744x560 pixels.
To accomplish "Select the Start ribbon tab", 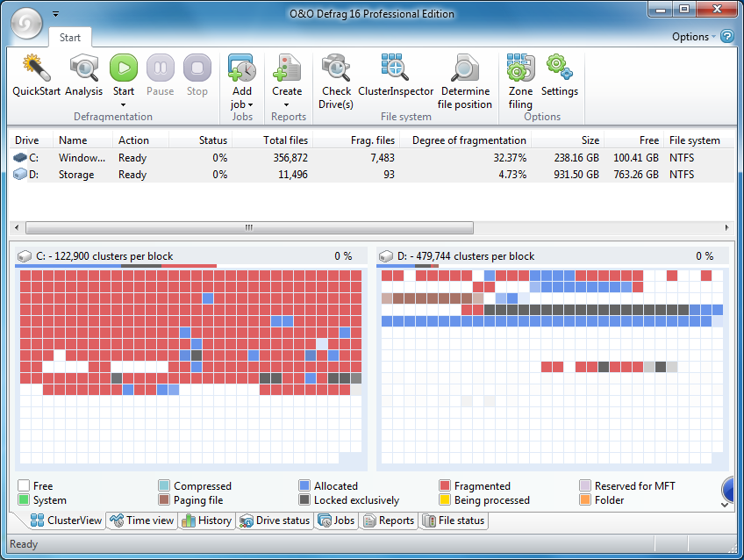I will click(70, 38).
